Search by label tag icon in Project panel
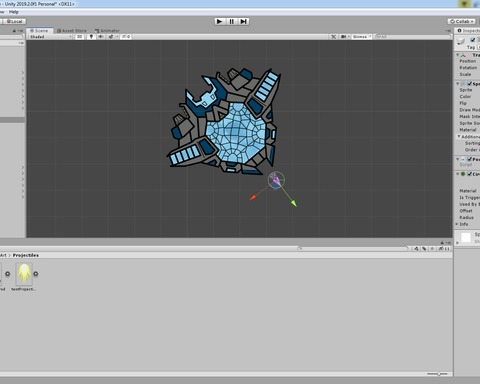Image resolution: width=480 pixels, height=384 pixels. pyautogui.click(x=424, y=249)
